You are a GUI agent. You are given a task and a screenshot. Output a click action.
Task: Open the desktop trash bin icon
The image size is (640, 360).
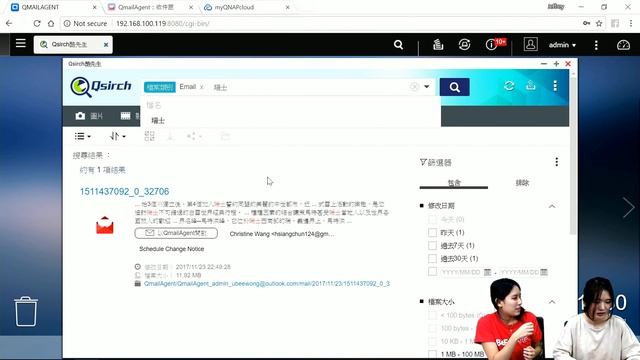coord(26,311)
